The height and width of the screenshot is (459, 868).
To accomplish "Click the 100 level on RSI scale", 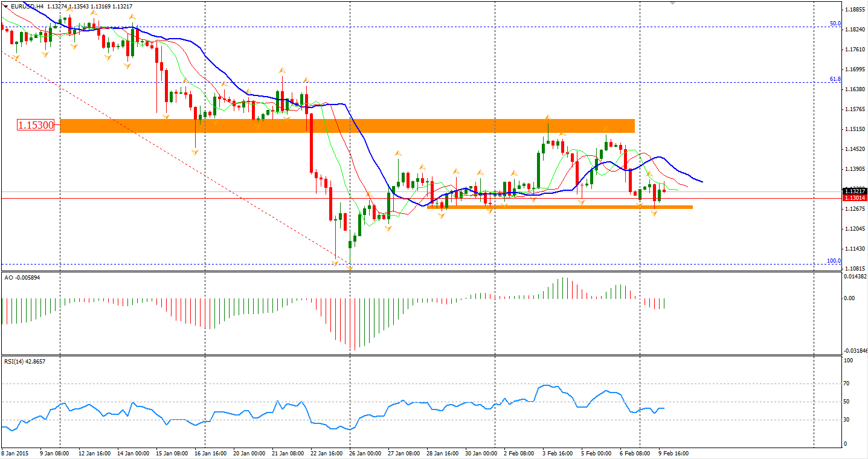I will [848, 361].
